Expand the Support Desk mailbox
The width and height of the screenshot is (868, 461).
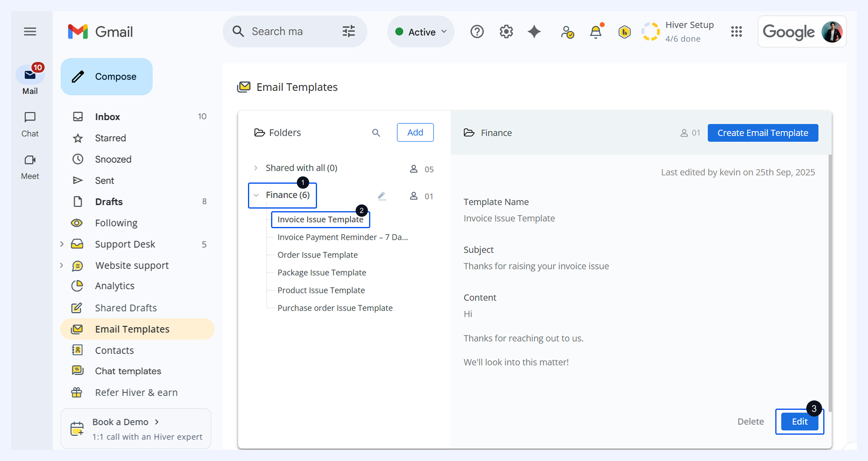coord(62,244)
